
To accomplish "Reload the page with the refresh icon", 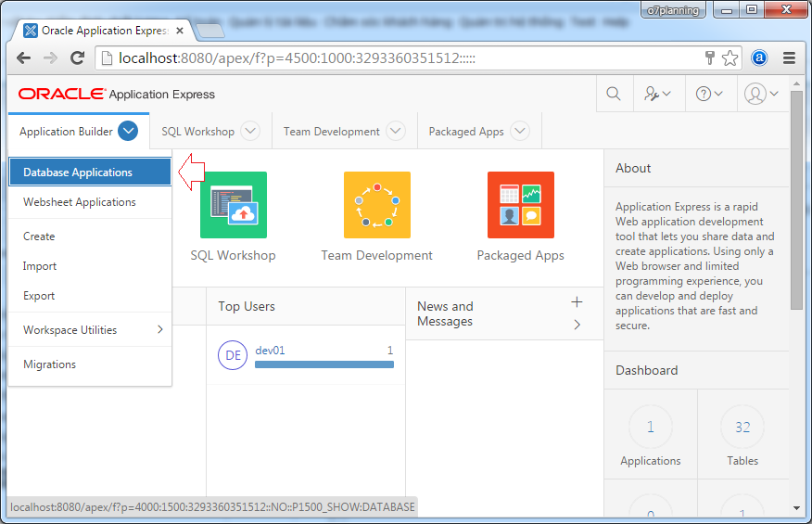I will click(x=78, y=58).
